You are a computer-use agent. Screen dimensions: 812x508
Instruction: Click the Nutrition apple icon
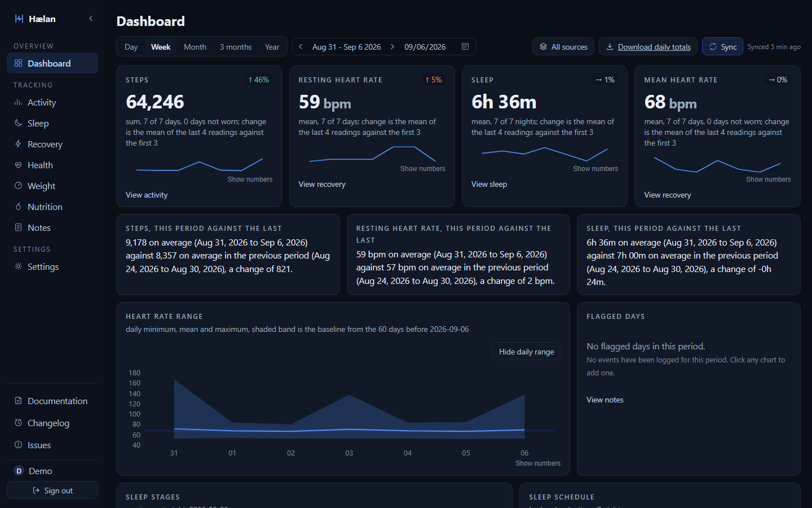click(x=18, y=207)
